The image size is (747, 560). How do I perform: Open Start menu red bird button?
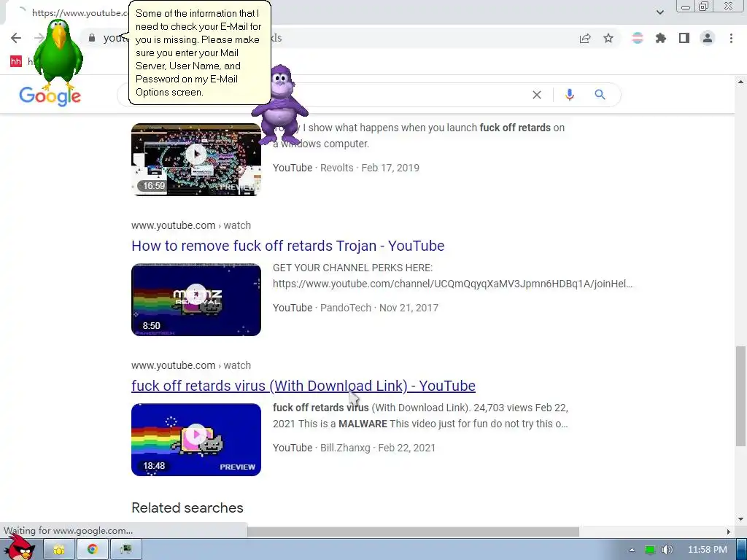pyautogui.click(x=20, y=548)
